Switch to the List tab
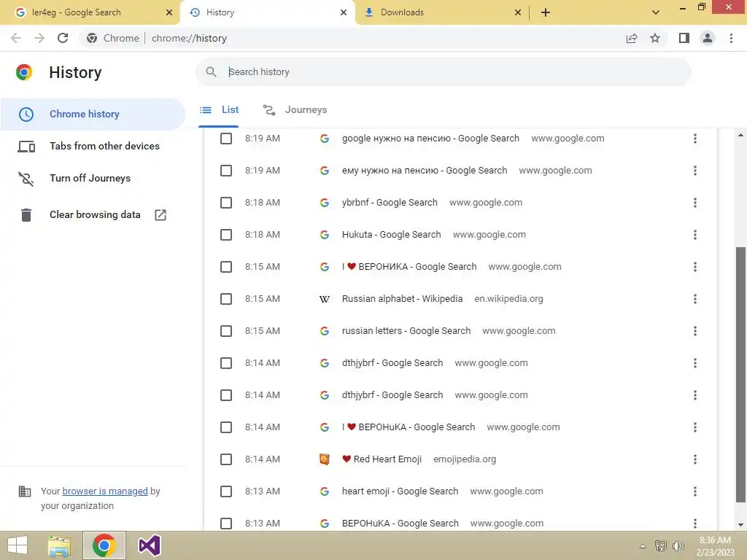Image resolution: width=747 pixels, height=560 pixels. point(219,110)
